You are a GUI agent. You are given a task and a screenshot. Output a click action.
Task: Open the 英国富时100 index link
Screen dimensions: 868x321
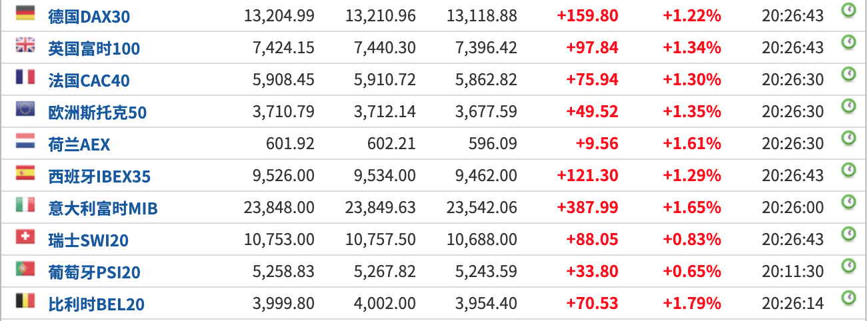pyautogui.click(x=94, y=48)
